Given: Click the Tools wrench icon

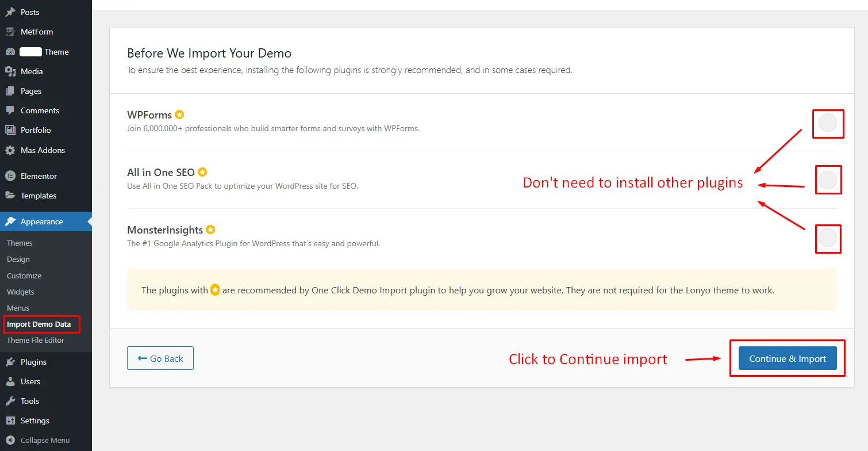Looking at the screenshot, I should pos(10,401).
